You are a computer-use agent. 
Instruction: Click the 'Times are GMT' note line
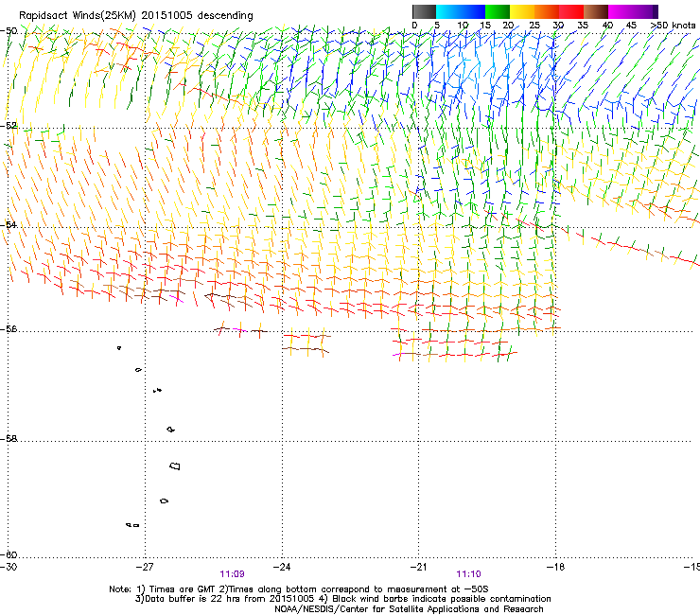[x=299, y=589]
